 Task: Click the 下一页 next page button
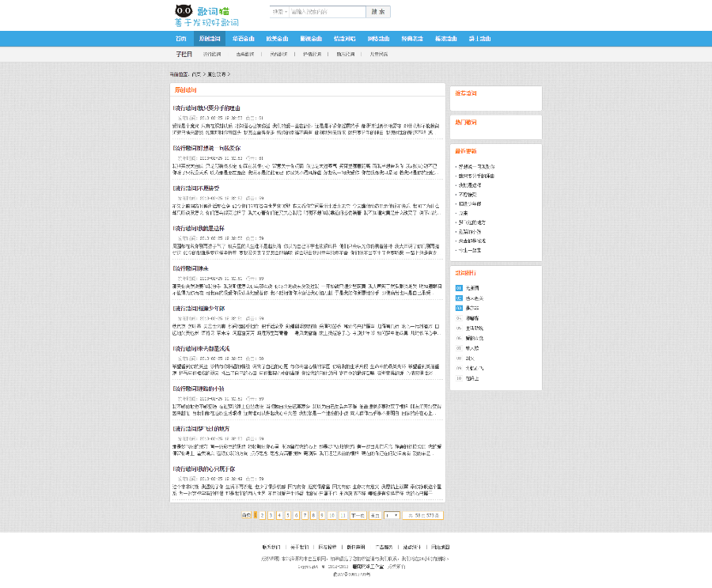(358, 515)
